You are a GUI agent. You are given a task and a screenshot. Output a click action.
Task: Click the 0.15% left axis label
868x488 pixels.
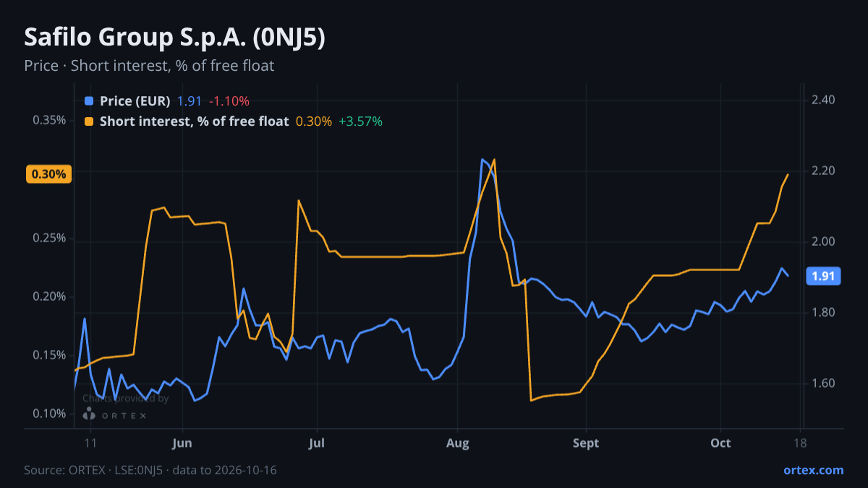pos(49,355)
